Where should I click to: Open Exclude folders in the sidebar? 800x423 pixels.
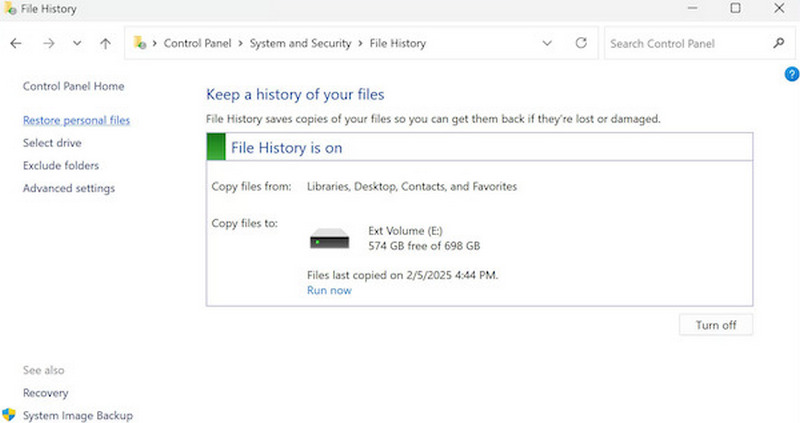click(61, 165)
